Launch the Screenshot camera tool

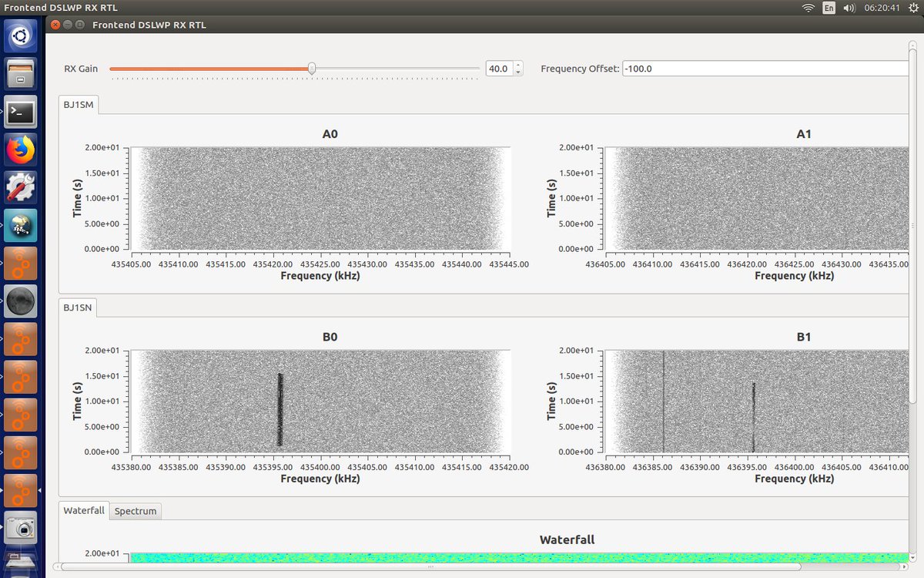click(21, 528)
